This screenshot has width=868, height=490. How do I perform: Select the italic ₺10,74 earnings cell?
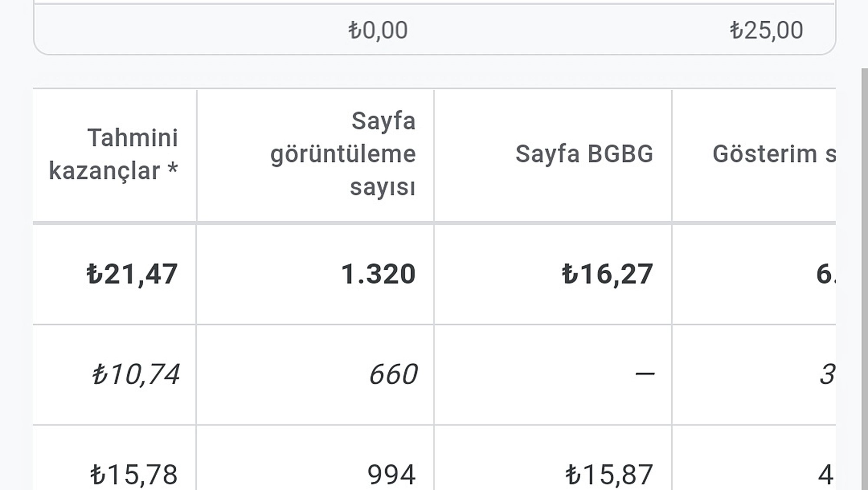tap(135, 374)
